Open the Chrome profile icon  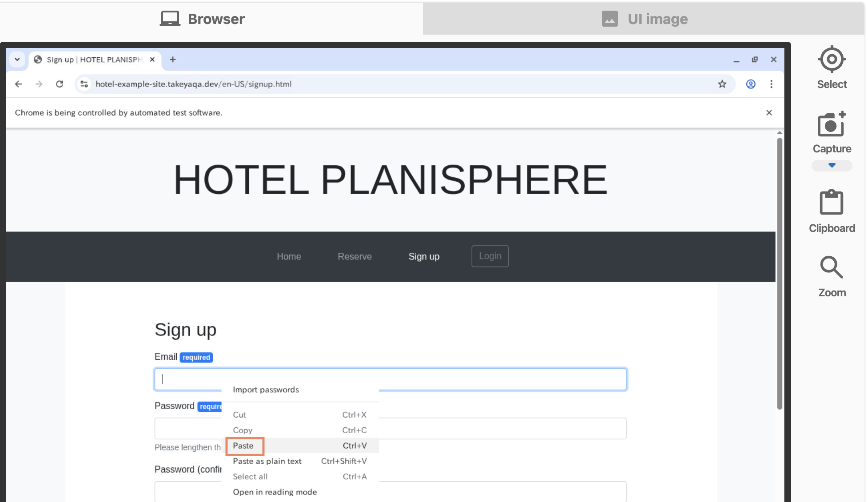(751, 84)
